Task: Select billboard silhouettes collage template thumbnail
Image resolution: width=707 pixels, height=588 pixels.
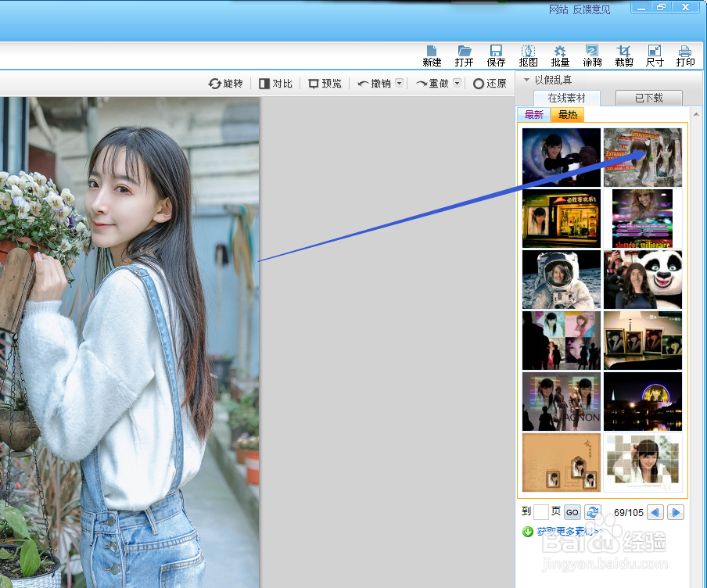Action: click(x=562, y=340)
